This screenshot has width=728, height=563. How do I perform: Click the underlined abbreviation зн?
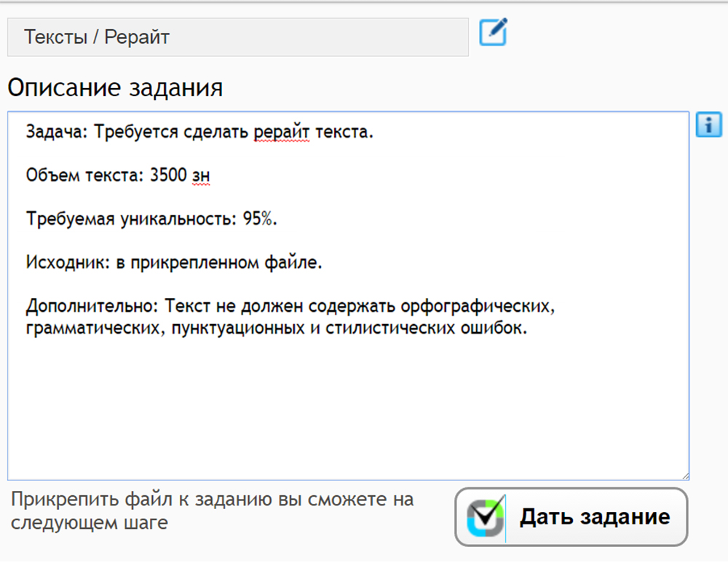tap(201, 175)
